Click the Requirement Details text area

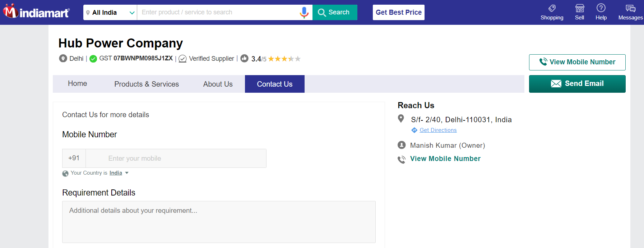[x=219, y=222]
